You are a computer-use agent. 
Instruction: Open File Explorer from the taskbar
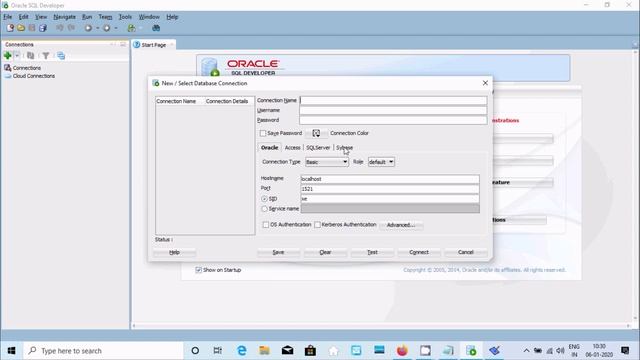click(x=264, y=351)
